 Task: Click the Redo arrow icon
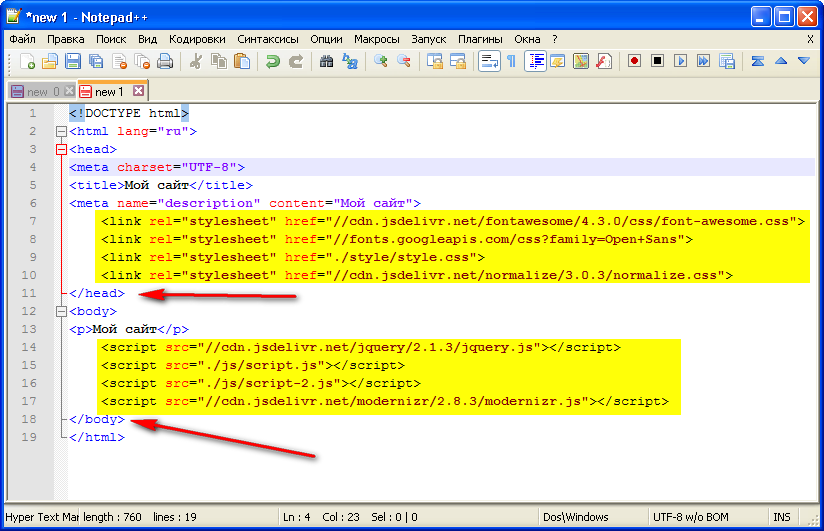[295, 62]
